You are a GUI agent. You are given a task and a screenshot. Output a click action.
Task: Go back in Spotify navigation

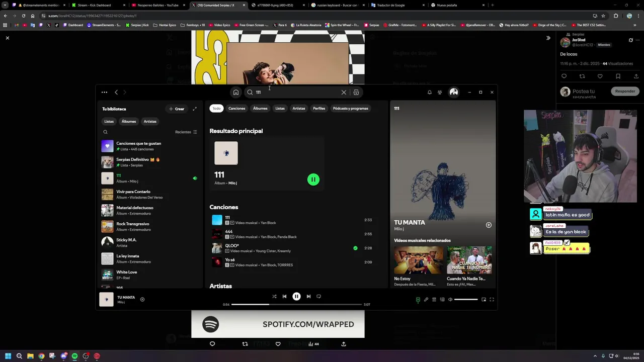click(x=116, y=92)
